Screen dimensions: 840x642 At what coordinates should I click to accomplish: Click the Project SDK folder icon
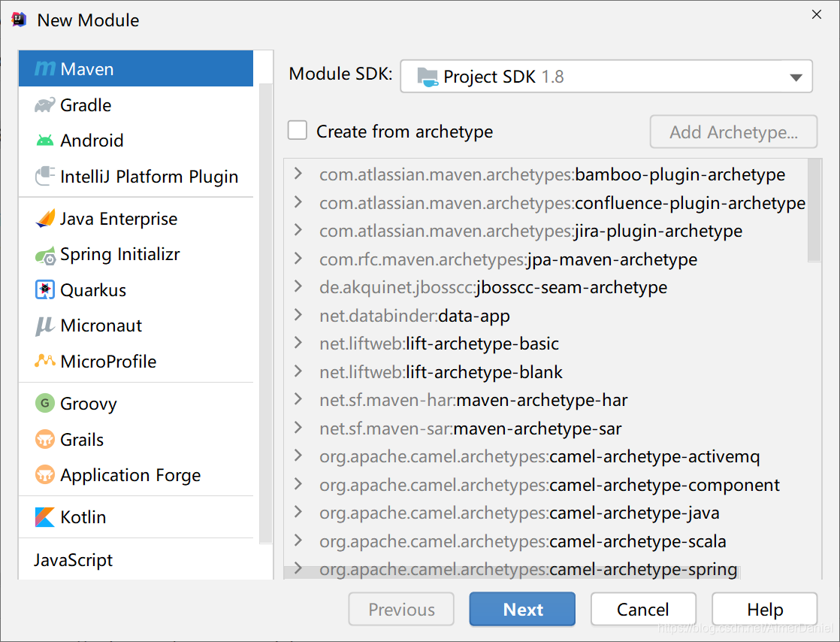tap(428, 77)
